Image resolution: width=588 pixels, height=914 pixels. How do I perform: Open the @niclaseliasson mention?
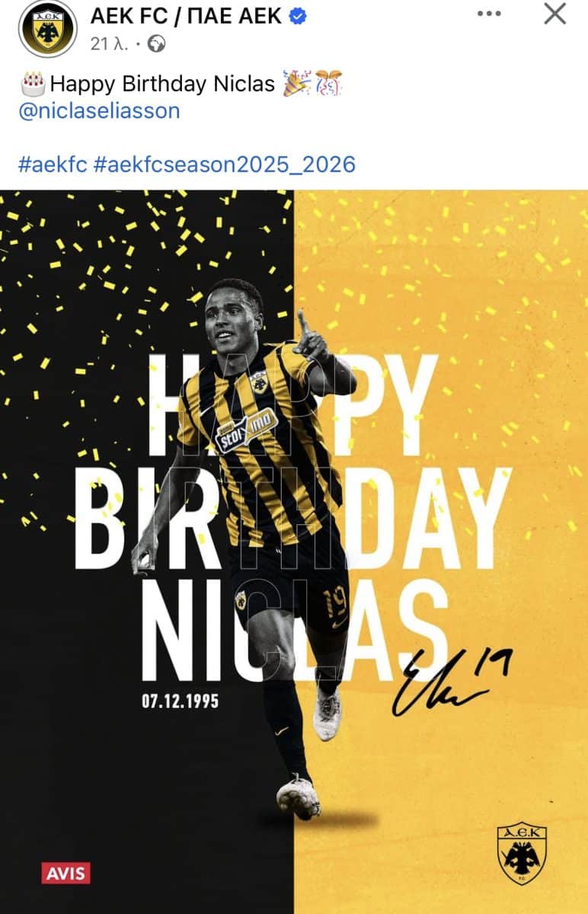pyautogui.click(x=99, y=110)
